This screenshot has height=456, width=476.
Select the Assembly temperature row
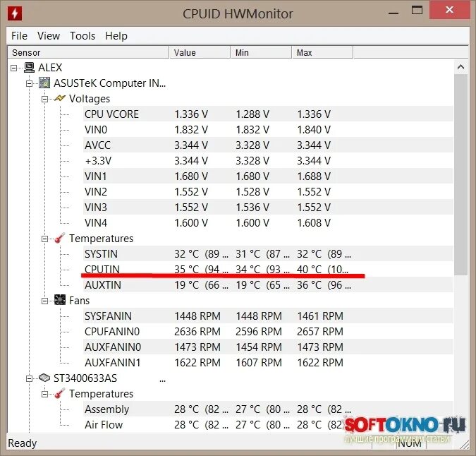(x=268, y=409)
